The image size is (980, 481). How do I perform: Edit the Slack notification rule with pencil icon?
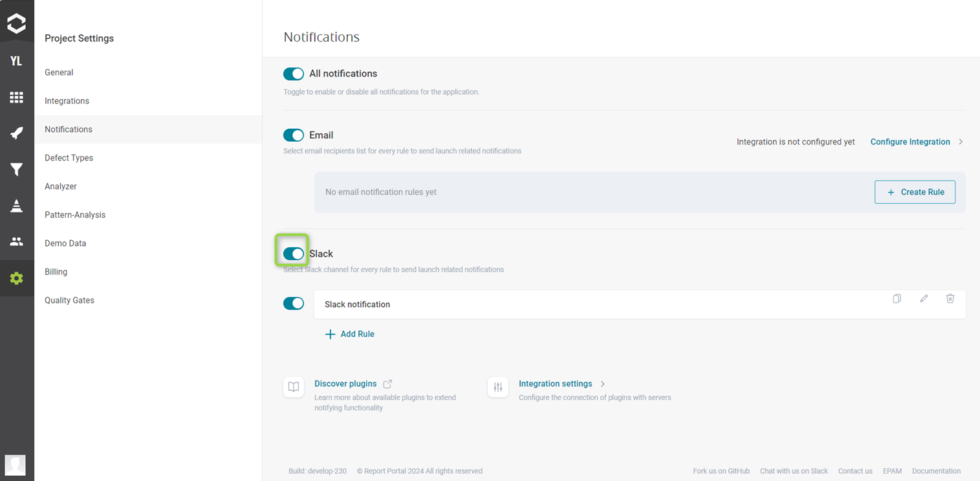pos(924,298)
